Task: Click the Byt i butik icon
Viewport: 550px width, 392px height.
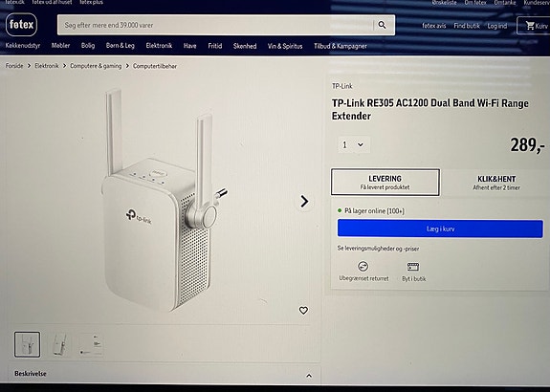Action: click(413, 267)
